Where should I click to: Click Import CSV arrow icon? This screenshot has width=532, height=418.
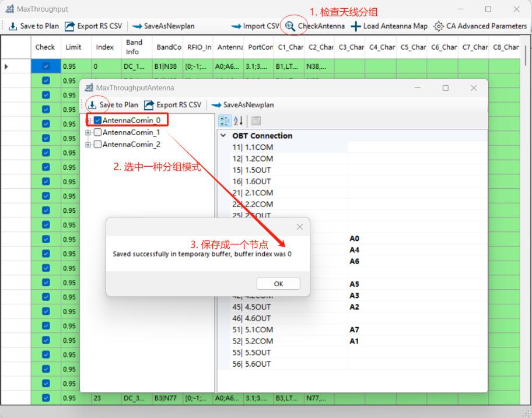tap(236, 26)
